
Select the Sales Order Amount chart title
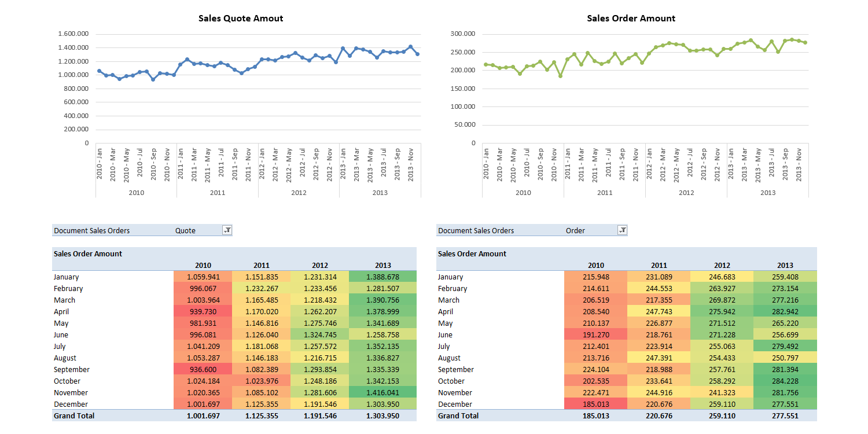(x=631, y=19)
